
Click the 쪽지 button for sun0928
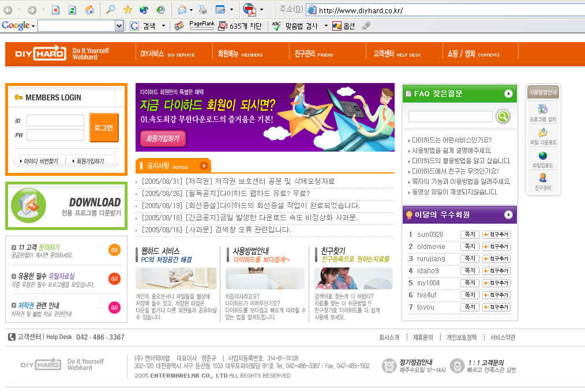click(x=470, y=235)
